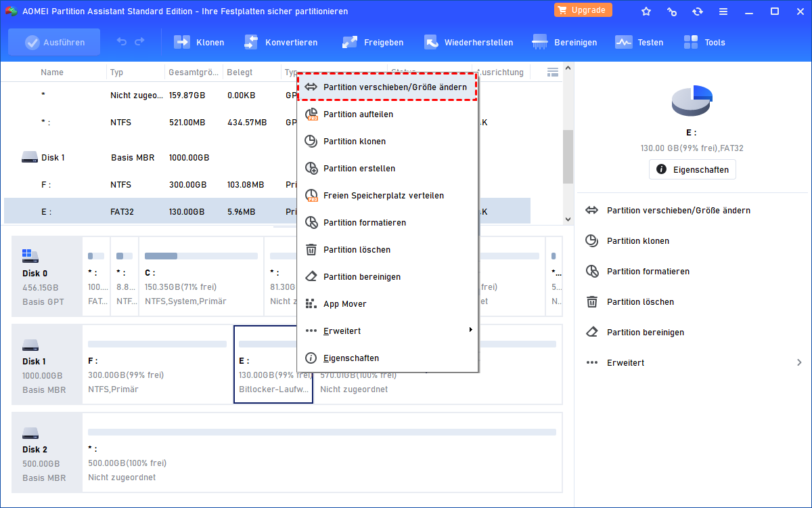Select 500.00GB unallocated block in Disk 2
Screen dimensions: 812x508
point(322,452)
